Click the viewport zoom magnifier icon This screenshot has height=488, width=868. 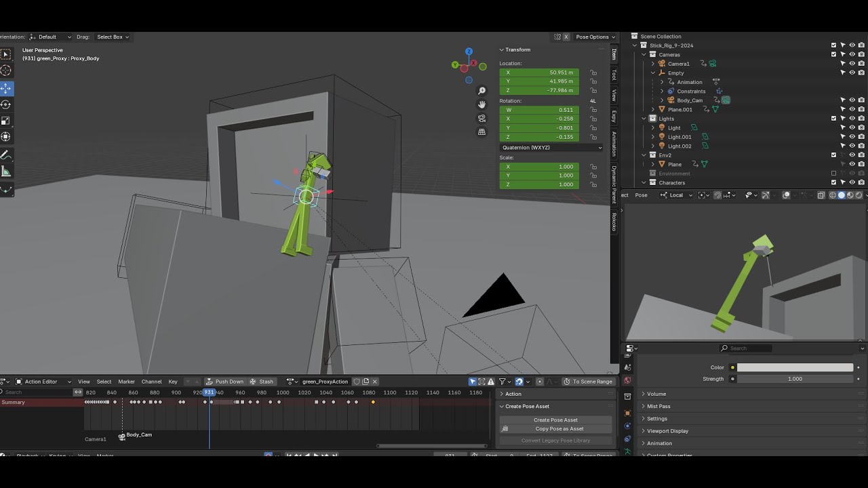(x=482, y=91)
